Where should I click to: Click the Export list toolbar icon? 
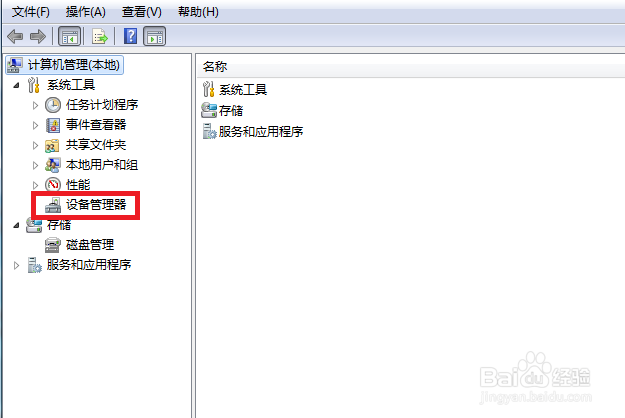tap(100, 37)
